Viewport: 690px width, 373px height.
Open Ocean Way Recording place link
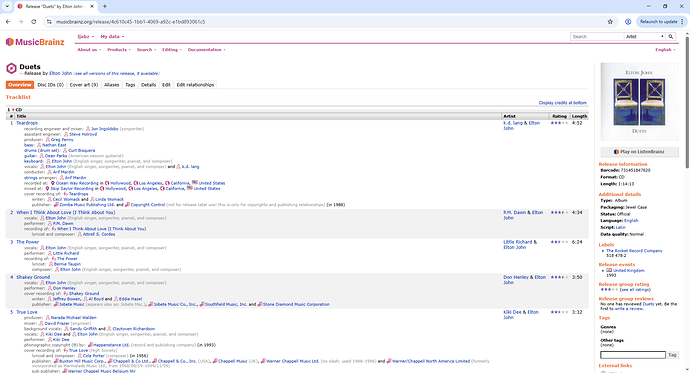(x=77, y=183)
